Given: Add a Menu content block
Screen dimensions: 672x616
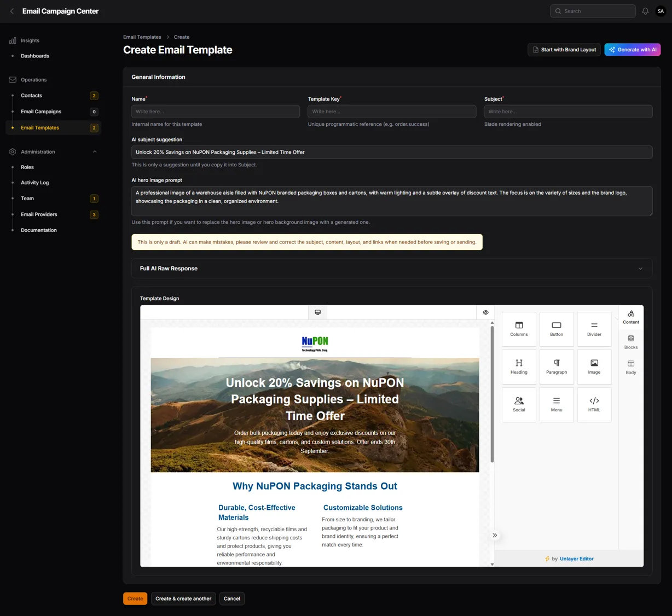Looking at the screenshot, I should tap(557, 404).
